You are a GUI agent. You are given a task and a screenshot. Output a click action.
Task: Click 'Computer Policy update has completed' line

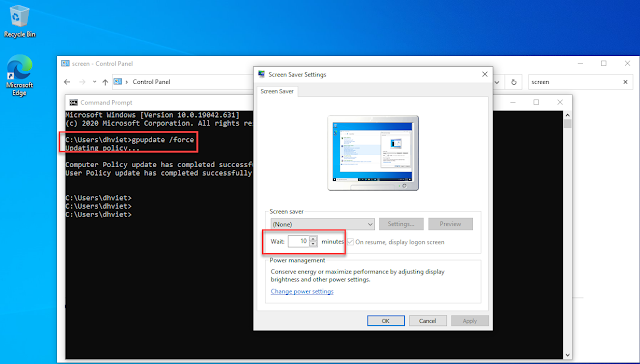[x=158, y=165]
